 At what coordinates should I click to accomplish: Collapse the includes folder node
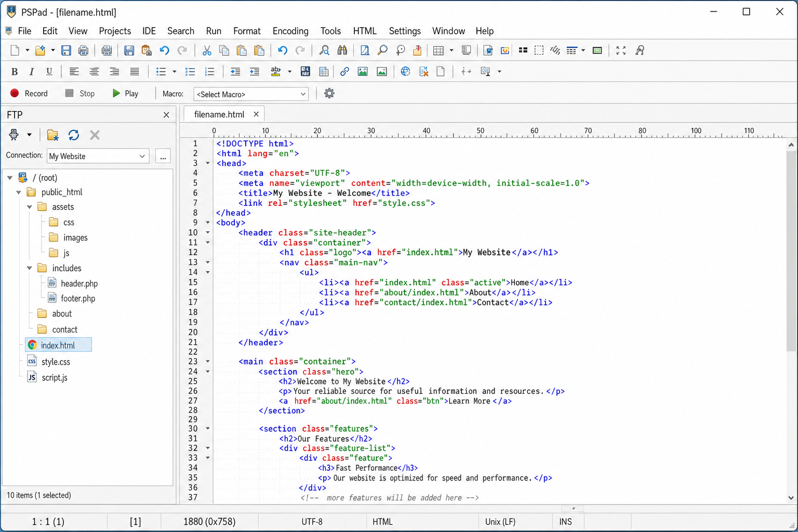pyautogui.click(x=30, y=268)
